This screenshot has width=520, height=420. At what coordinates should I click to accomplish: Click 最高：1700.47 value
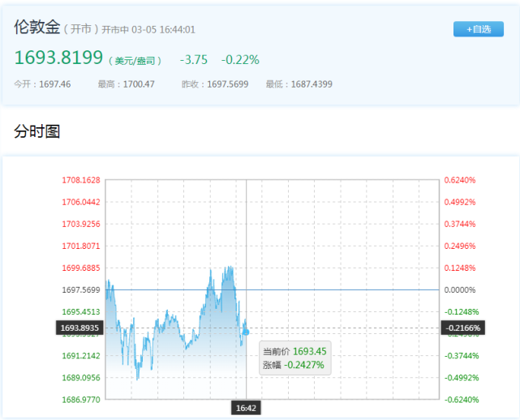coord(126,84)
